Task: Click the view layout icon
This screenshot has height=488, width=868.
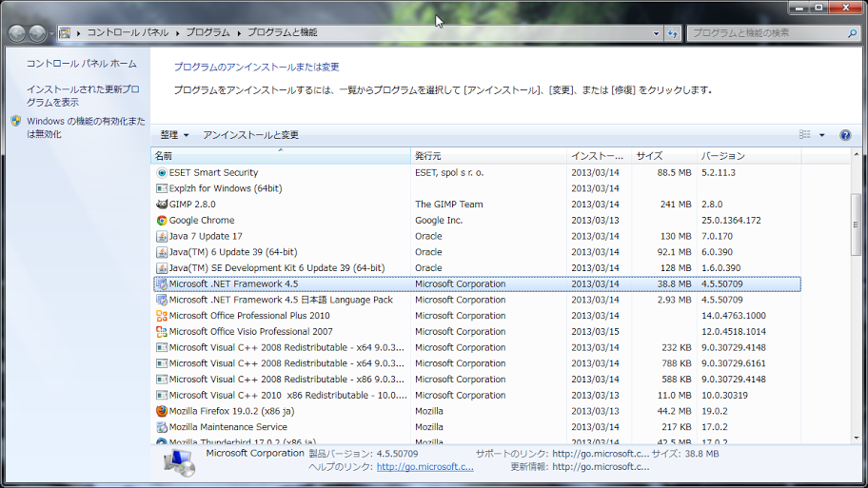Action: [805, 134]
